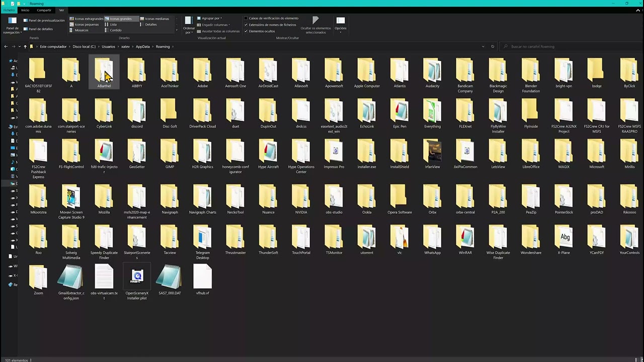Click Axustar todas as columnas
The image size is (644, 362).
pyautogui.click(x=217, y=31)
